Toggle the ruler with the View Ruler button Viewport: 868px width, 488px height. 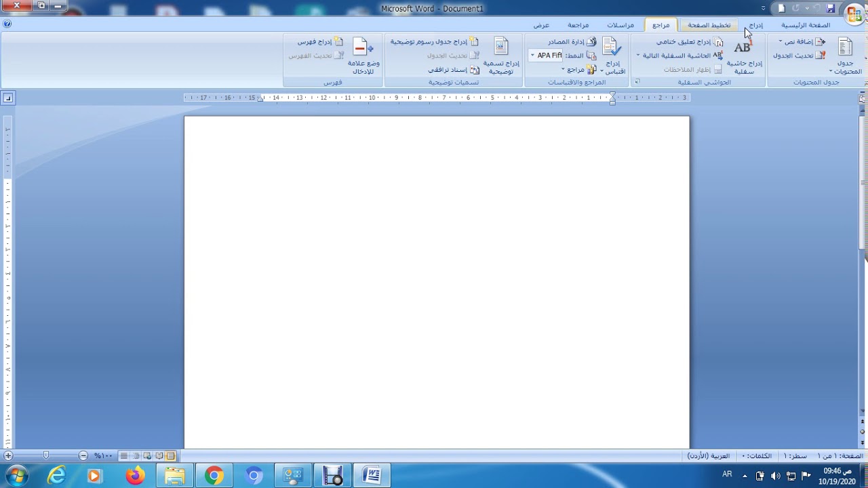pos(863,98)
